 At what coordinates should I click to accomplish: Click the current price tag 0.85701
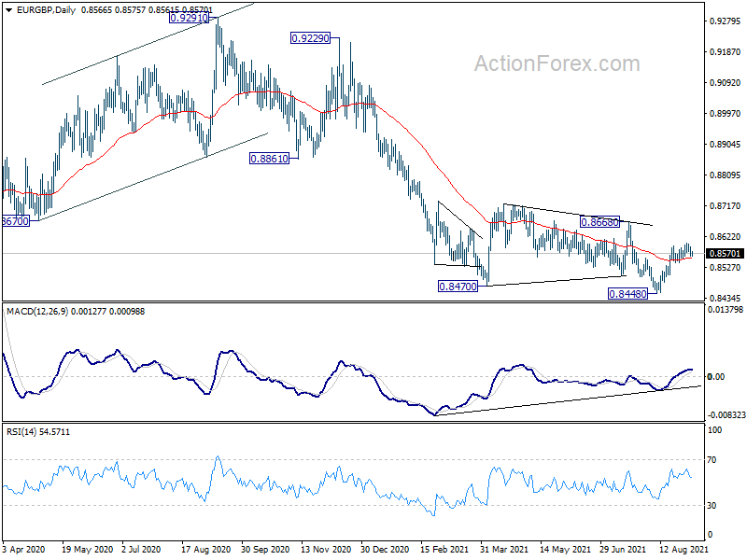pos(725,253)
